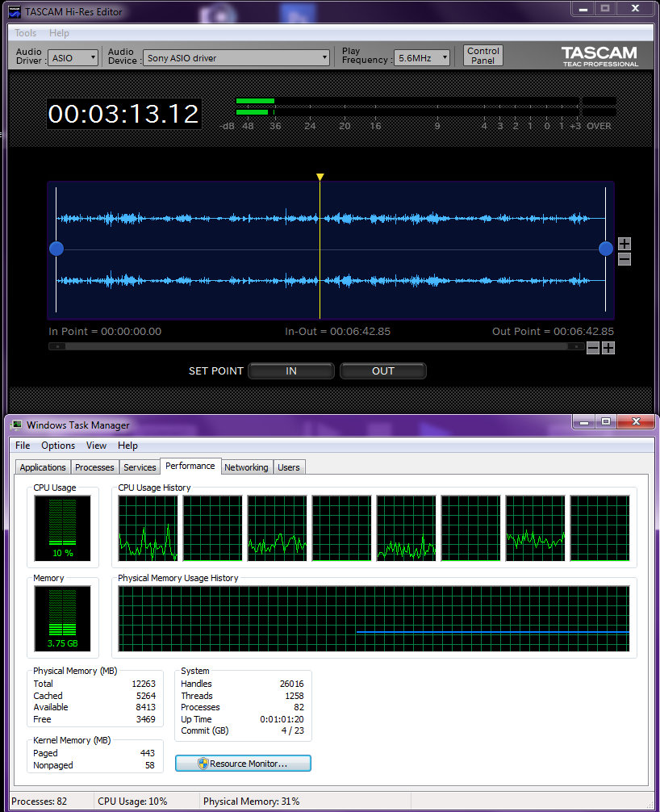Open the Options menu in Task Manager
660x812 pixels.
pyautogui.click(x=58, y=446)
